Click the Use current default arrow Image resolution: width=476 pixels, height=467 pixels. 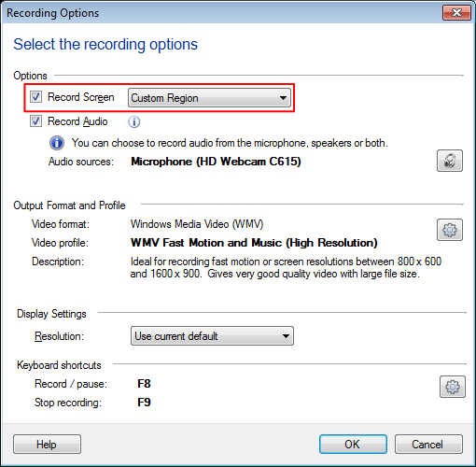click(x=286, y=336)
